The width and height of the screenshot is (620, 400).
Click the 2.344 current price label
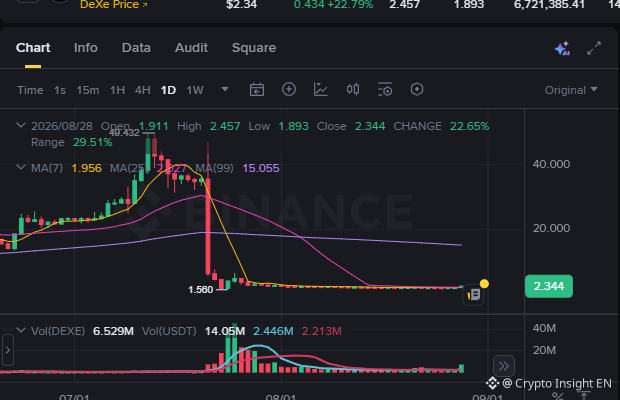click(x=549, y=286)
